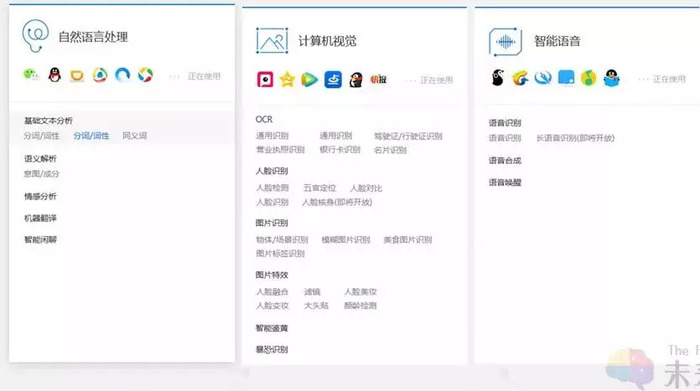
Task: Click the WeChat icon under 自然语言处理
Action: 31,75
